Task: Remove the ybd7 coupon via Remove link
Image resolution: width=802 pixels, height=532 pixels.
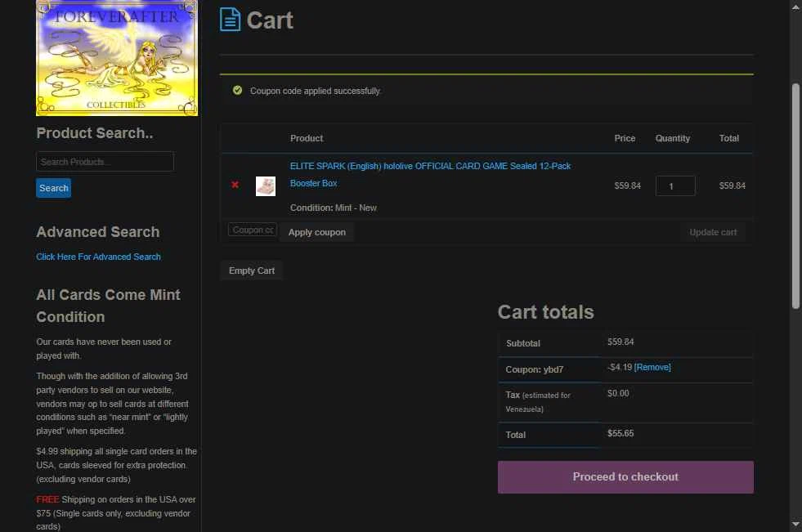Action: 652,367
